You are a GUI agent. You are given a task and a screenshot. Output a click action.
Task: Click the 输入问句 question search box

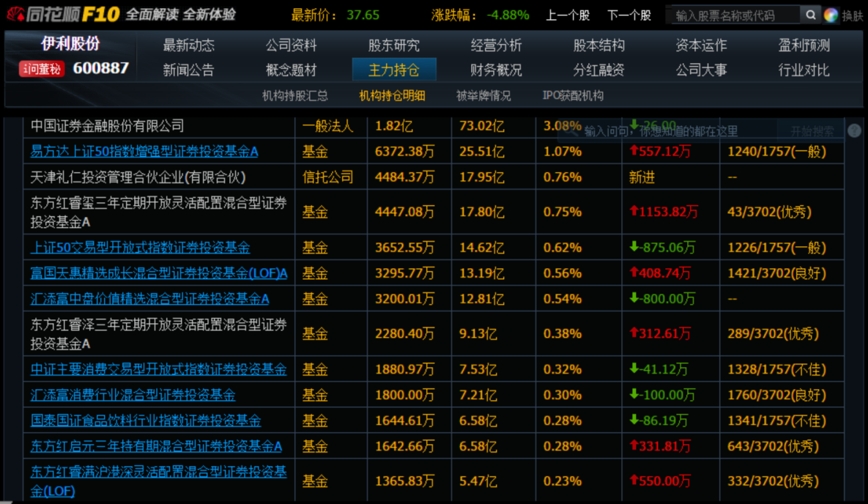[667, 131]
